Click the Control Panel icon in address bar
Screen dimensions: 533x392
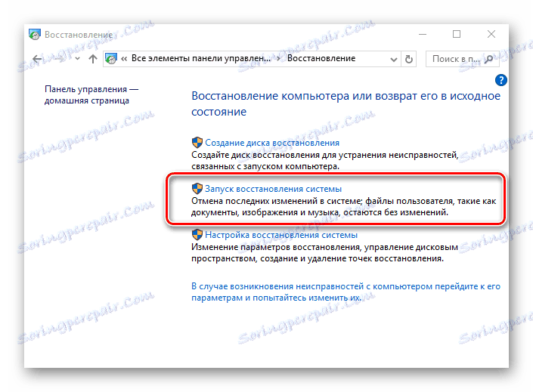(x=111, y=59)
